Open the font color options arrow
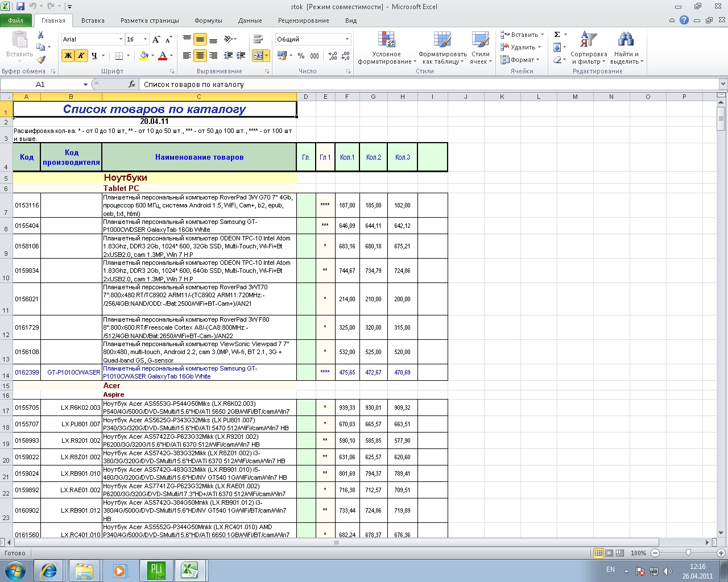Screen dimensions: 728x582 (x=172, y=56)
